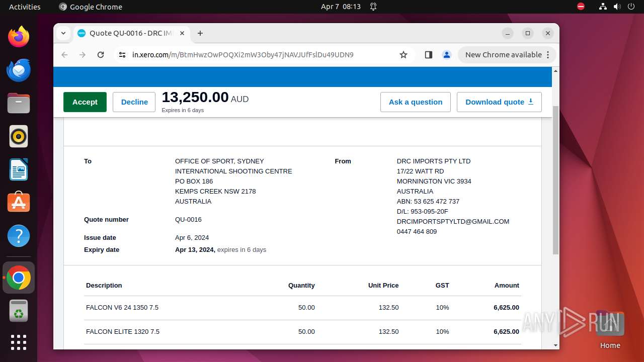Screen dimensions: 644x362
Task: Maximize the Chrome window
Action: [528, 33]
